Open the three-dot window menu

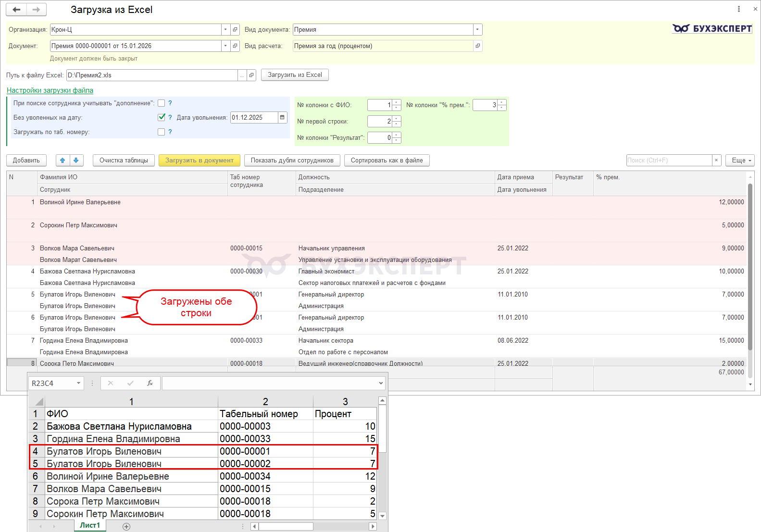click(739, 9)
